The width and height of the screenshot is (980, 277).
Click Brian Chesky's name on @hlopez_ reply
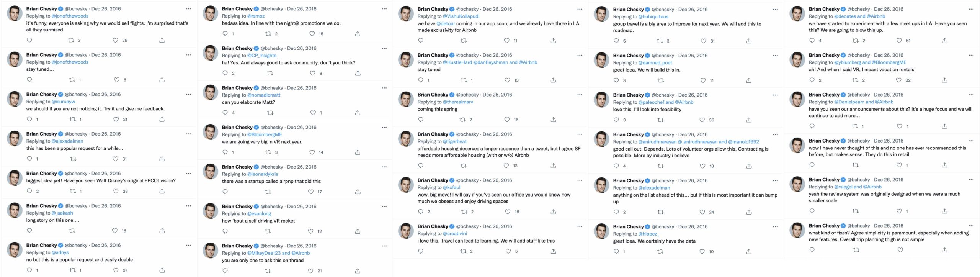628,226
